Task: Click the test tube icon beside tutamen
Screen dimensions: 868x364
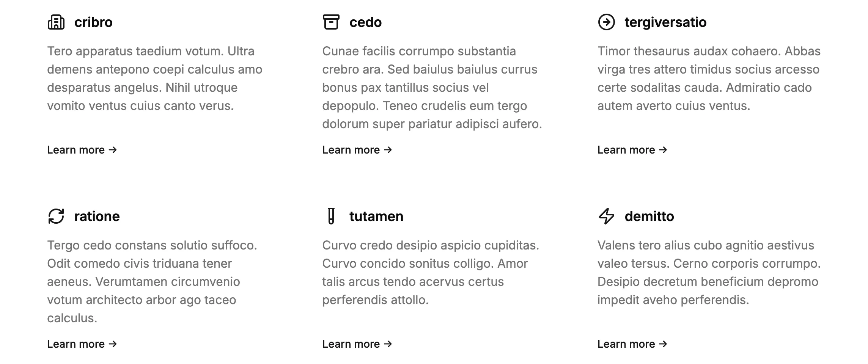Action: click(331, 217)
